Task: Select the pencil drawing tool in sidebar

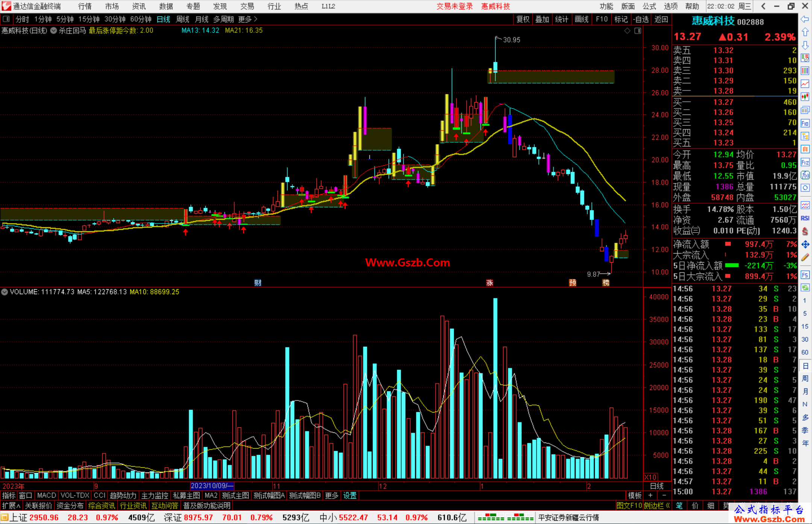Action: coord(805,257)
